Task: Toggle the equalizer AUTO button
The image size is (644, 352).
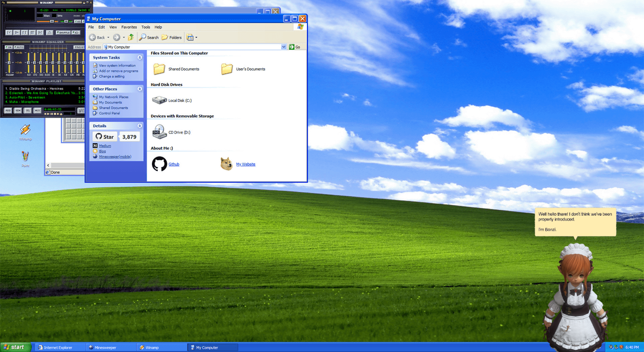Action: tap(18, 47)
